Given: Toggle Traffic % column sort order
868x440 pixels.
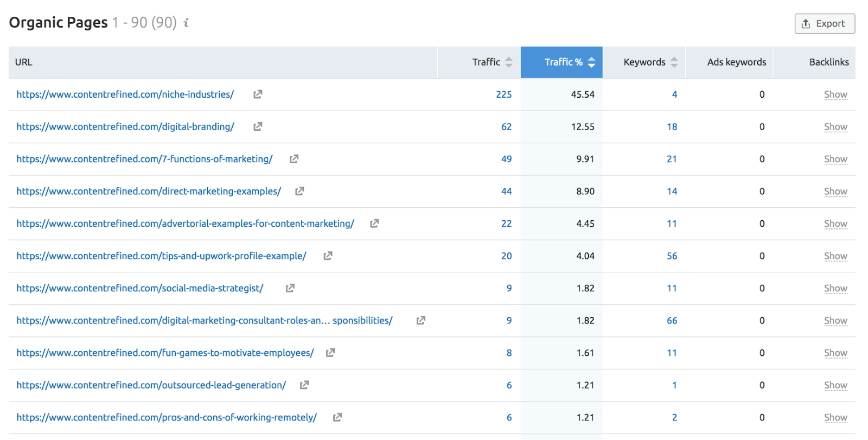Looking at the screenshot, I should 591,62.
